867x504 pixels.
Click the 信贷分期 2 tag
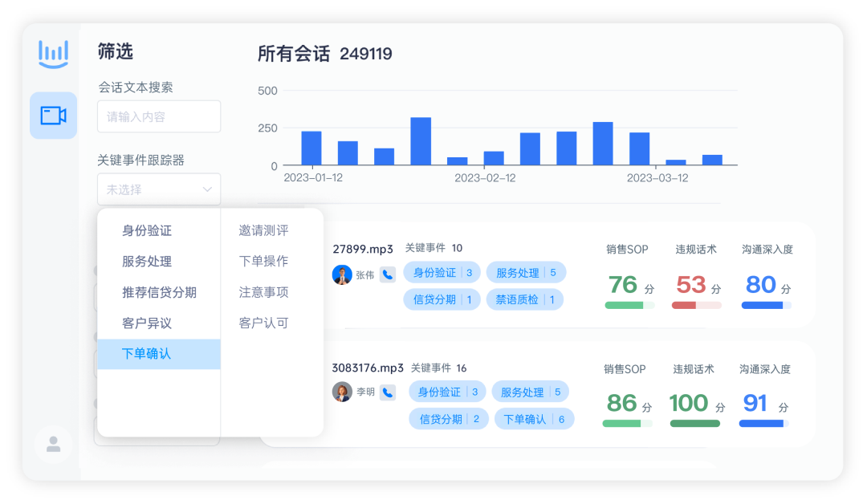(449, 419)
